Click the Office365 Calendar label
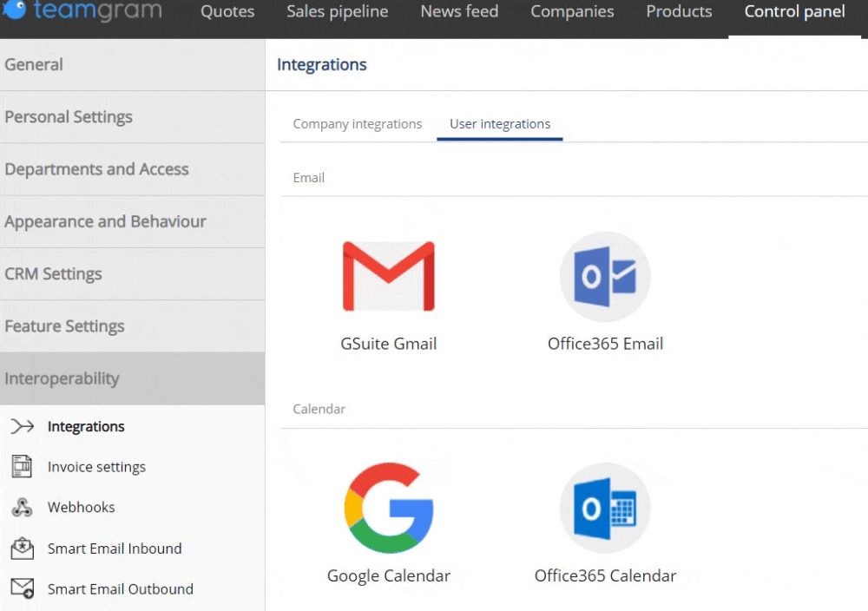868x611 pixels. pos(605,575)
